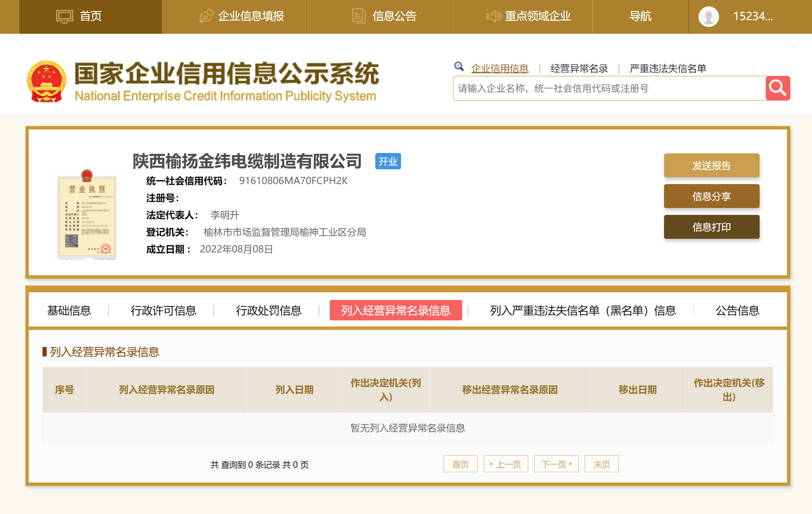Click the 发送报告 button

coord(711,166)
